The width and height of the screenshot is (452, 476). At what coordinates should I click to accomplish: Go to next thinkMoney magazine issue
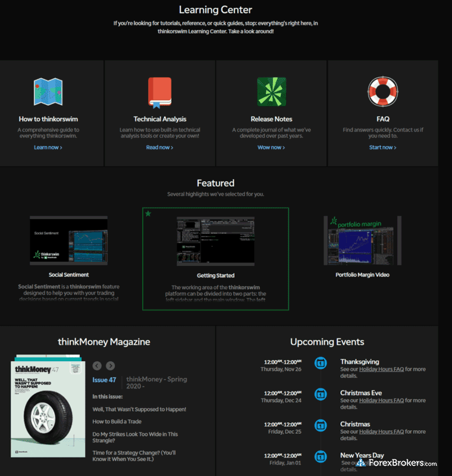pos(111,366)
